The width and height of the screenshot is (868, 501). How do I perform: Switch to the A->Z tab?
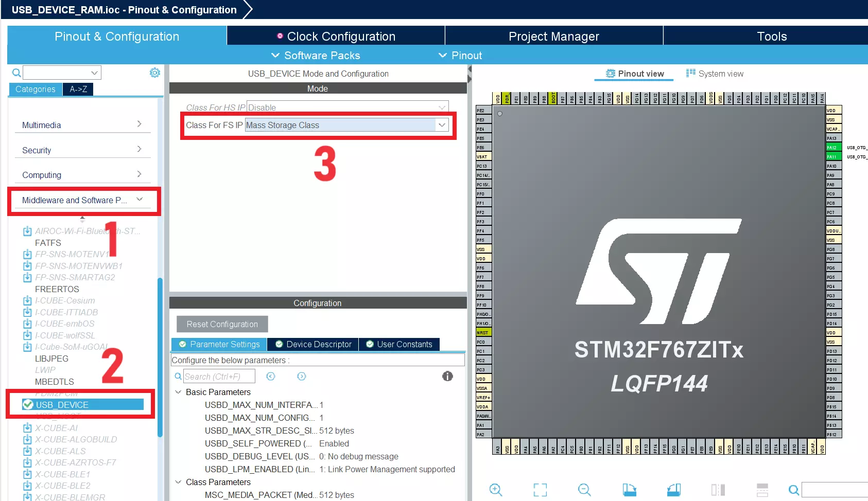click(78, 89)
